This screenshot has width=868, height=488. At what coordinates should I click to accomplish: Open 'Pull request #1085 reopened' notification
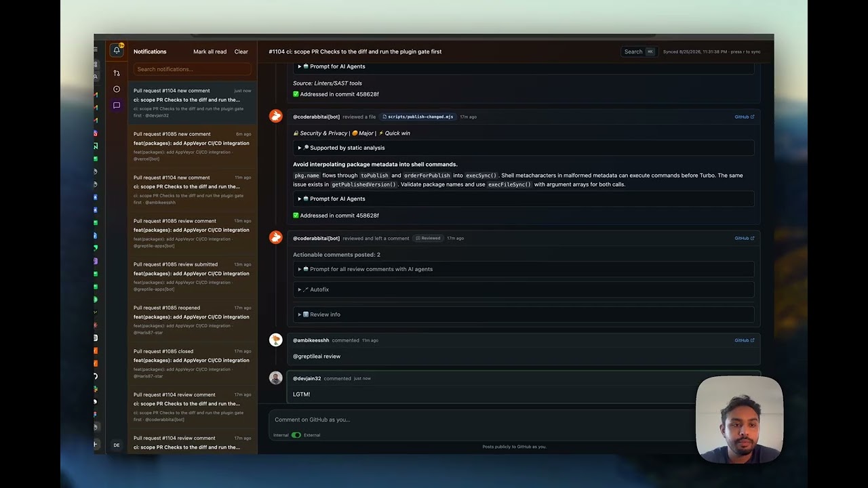tap(193, 320)
